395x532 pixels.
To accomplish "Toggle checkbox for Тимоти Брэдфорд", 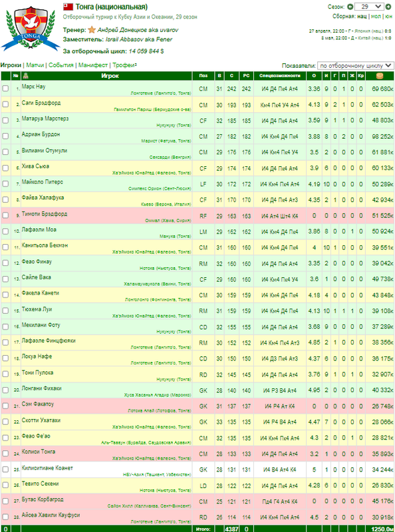I will click(x=5, y=215).
